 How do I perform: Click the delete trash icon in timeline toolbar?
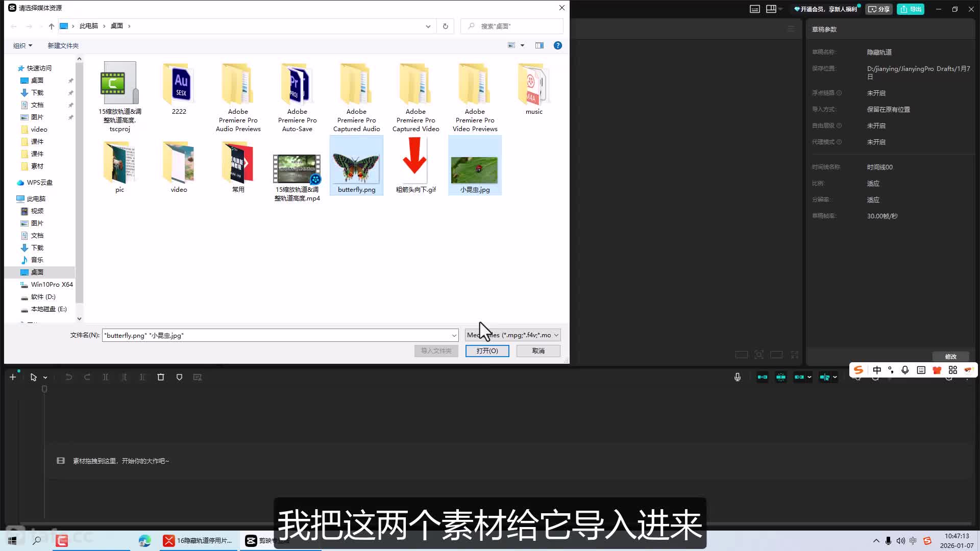coord(160,377)
